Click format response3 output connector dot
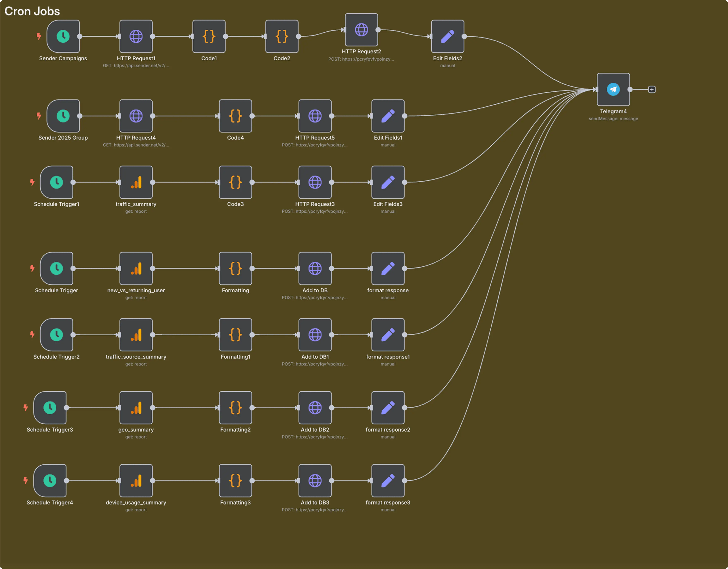This screenshot has width=728, height=569. point(405,481)
